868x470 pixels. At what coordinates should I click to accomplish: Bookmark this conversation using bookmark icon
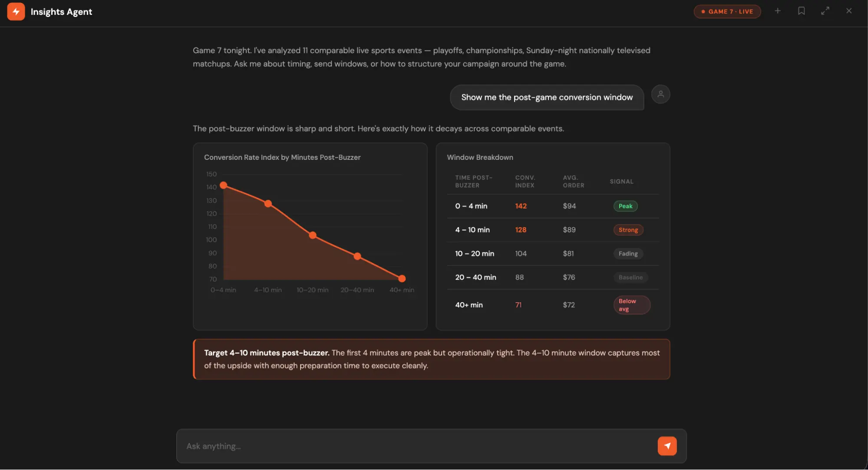pos(801,11)
